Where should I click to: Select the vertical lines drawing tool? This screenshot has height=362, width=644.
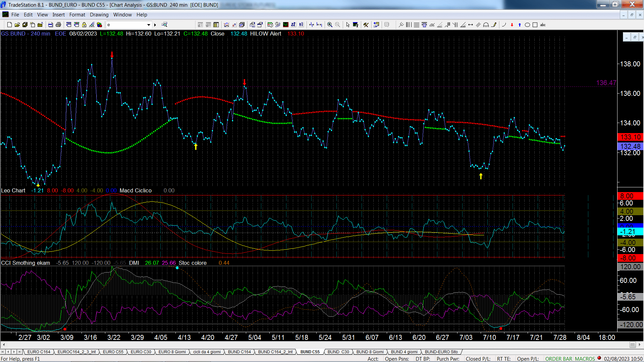[409, 25]
